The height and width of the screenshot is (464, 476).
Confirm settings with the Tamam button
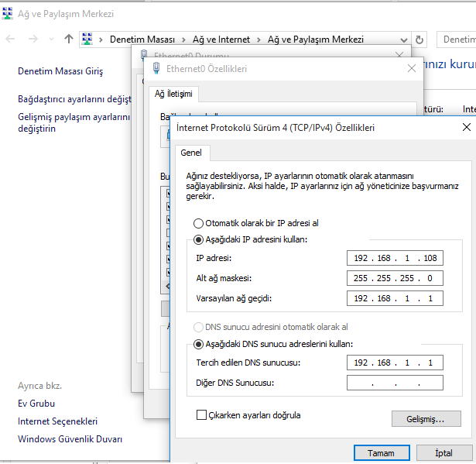click(x=381, y=453)
